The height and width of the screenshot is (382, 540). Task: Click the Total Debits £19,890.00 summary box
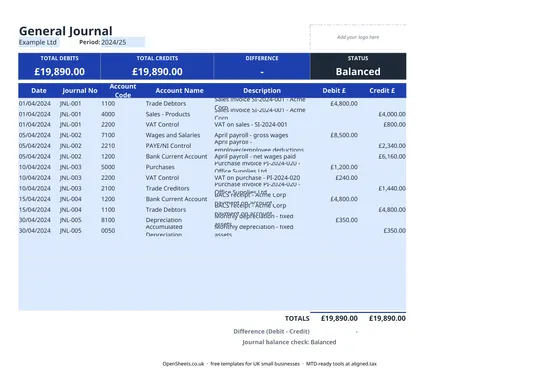(59, 66)
